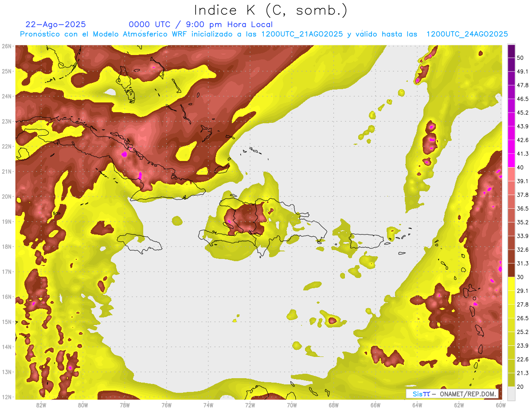This screenshot has height=411, width=532.
Task: Click the longitude label "76W"
Action: (166, 405)
